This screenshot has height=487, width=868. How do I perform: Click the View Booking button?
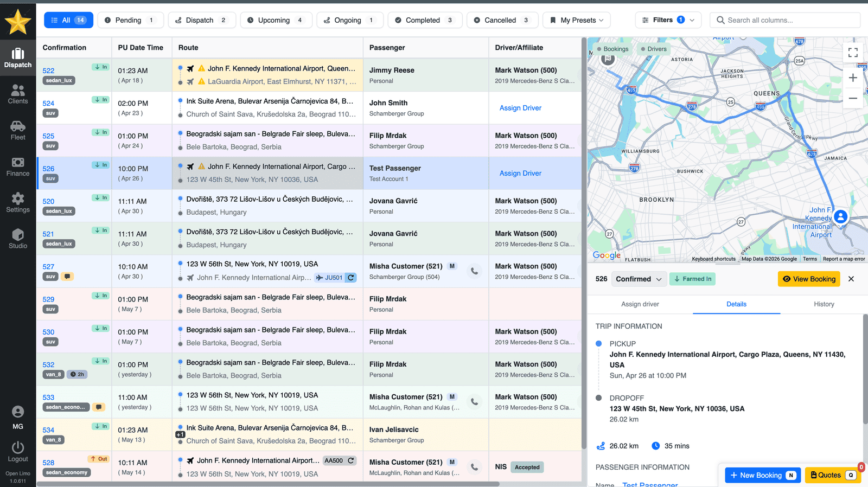pyautogui.click(x=809, y=279)
